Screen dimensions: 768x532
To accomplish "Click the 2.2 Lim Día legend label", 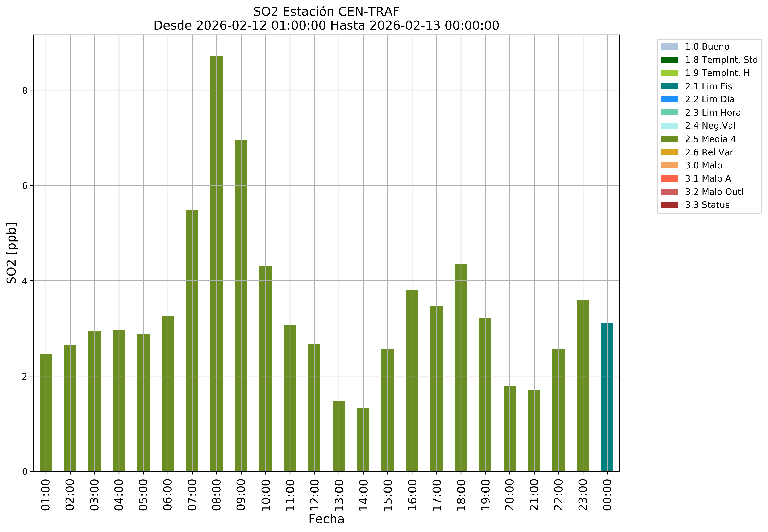I will [x=709, y=99].
